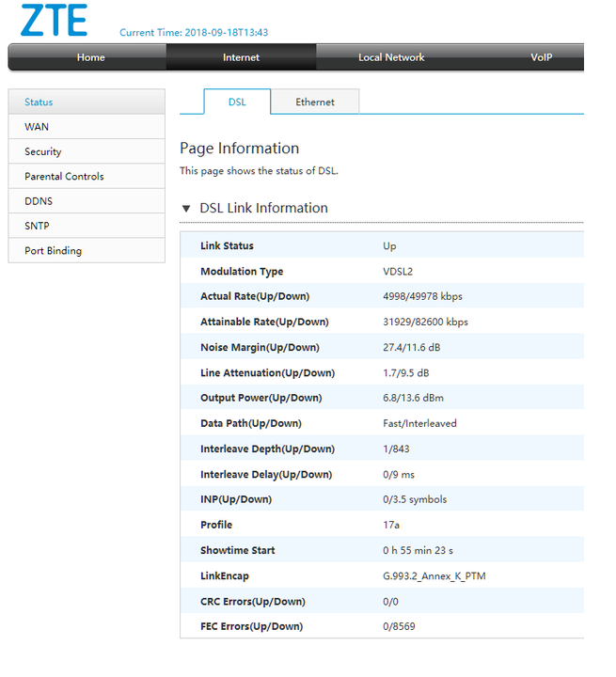Open the Home navigation tab

[x=90, y=57]
